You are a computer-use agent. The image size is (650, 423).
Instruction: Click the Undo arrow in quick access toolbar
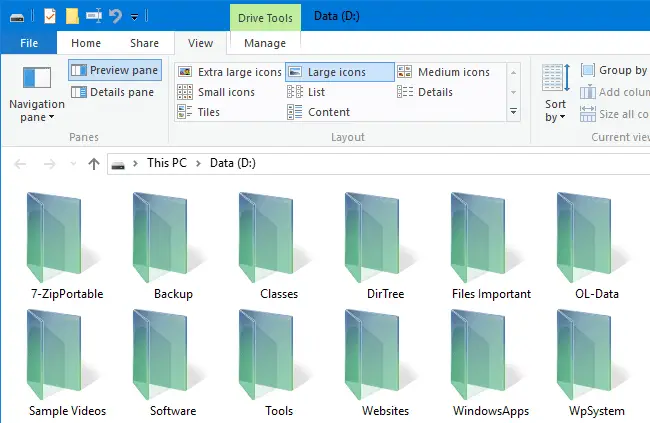pyautogui.click(x=116, y=16)
